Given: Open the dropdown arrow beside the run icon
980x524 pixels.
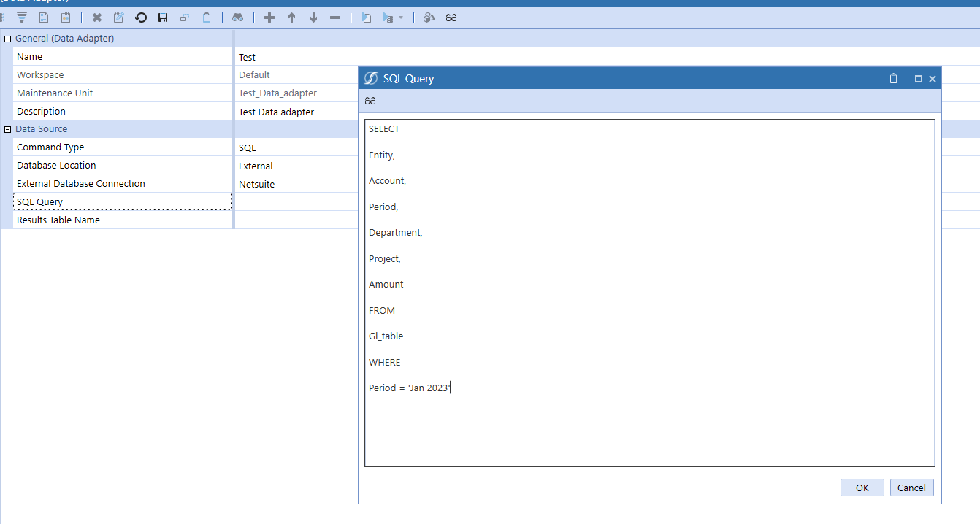Looking at the screenshot, I should [x=401, y=18].
